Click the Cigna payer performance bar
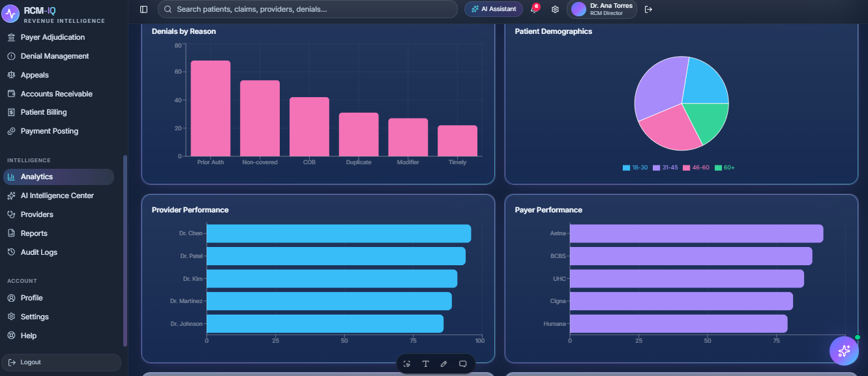Screen dimensions: 868x376 (681, 301)
